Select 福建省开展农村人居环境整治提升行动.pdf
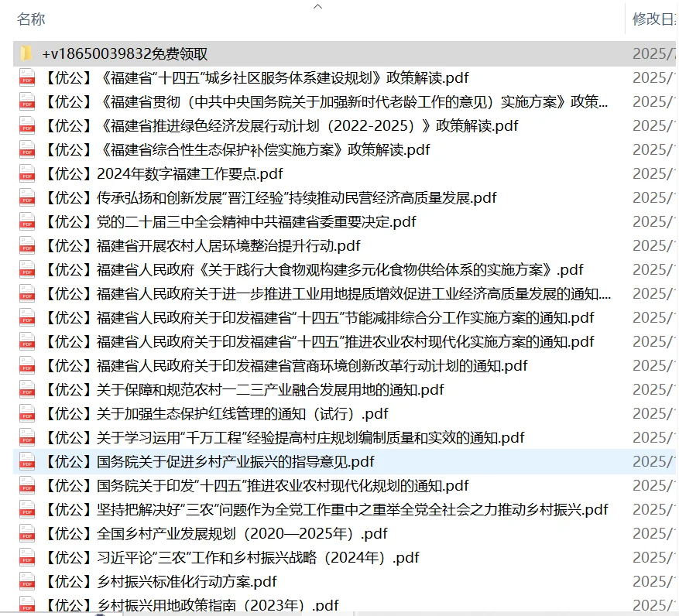Image resolution: width=679 pixels, height=616 pixels. tap(203, 246)
